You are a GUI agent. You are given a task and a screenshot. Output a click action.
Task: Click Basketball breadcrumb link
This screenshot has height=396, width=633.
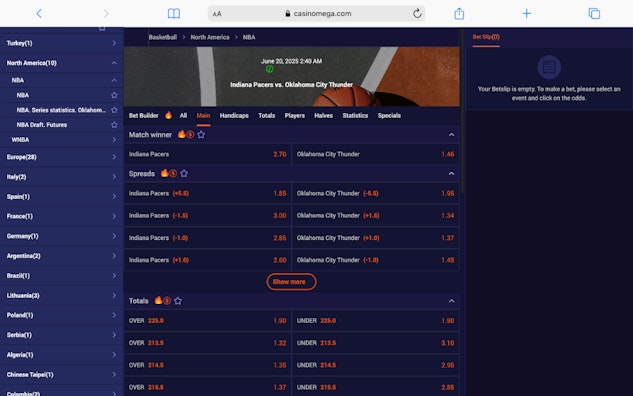tap(163, 37)
